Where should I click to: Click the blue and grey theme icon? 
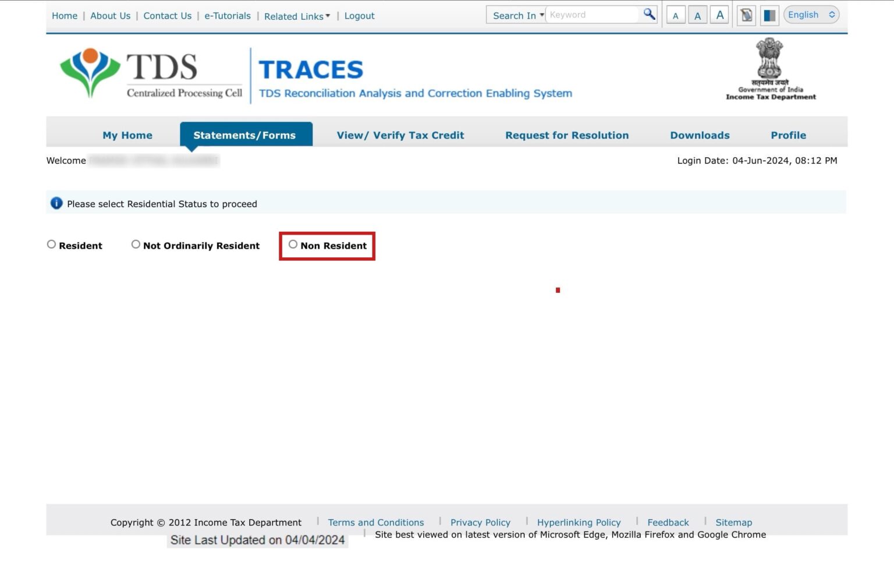click(769, 16)
